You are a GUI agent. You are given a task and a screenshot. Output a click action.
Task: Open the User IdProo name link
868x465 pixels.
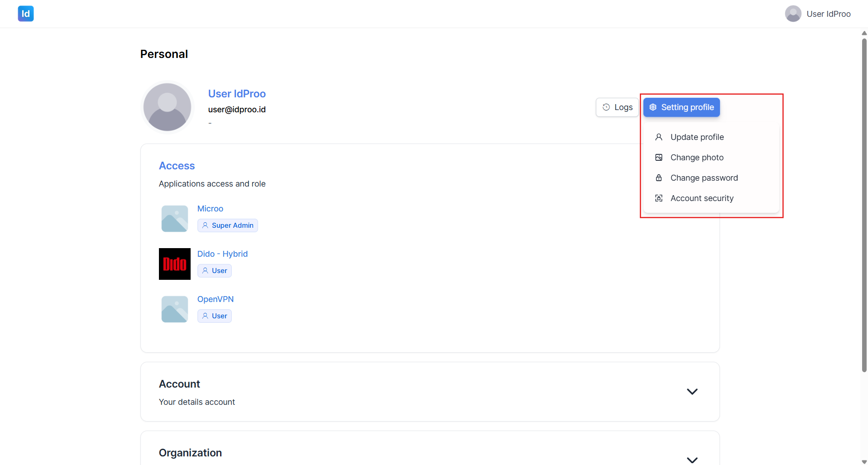click(237, 94)
